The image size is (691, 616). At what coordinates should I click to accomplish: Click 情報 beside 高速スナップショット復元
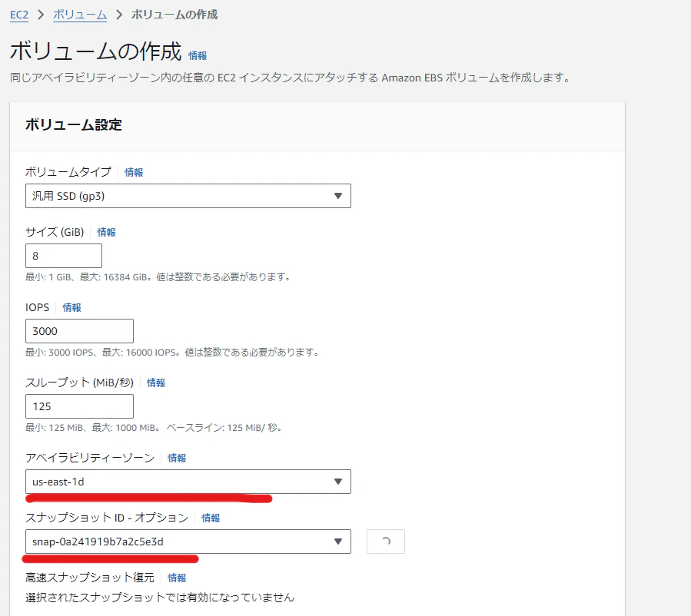176,578
